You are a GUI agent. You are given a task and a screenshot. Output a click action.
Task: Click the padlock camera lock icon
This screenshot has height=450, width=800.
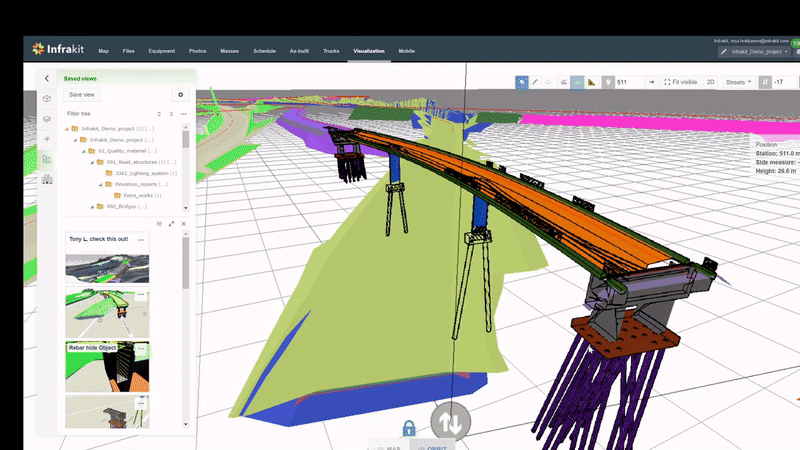coord(408,429)
